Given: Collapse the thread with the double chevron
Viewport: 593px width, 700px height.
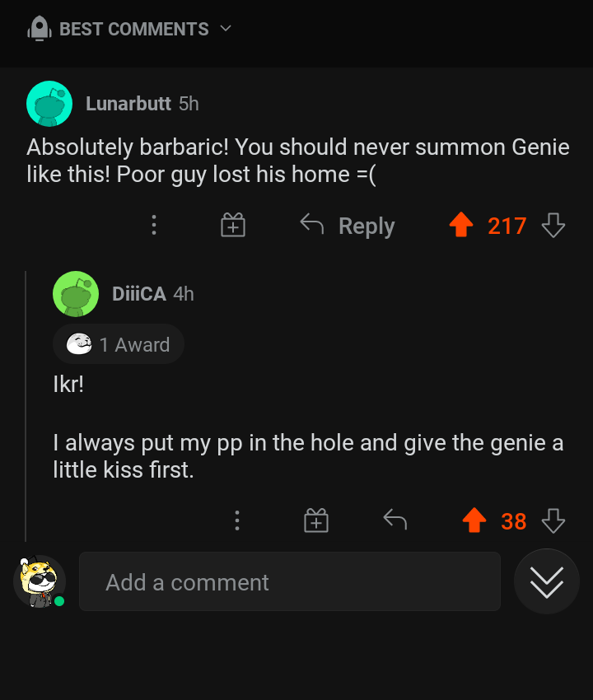Looking at the screenshot, I should tap(546, 582).
